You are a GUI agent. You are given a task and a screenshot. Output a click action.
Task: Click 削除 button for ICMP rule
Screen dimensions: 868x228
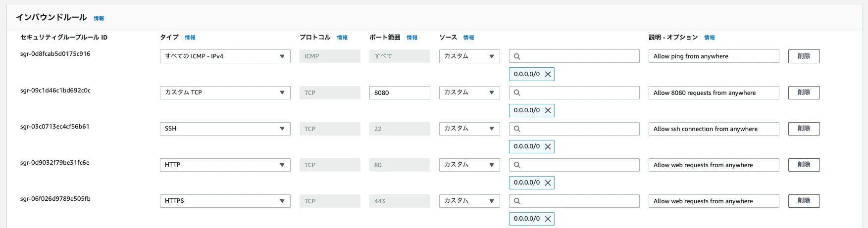pyautogui.click(x=804, y=56)
